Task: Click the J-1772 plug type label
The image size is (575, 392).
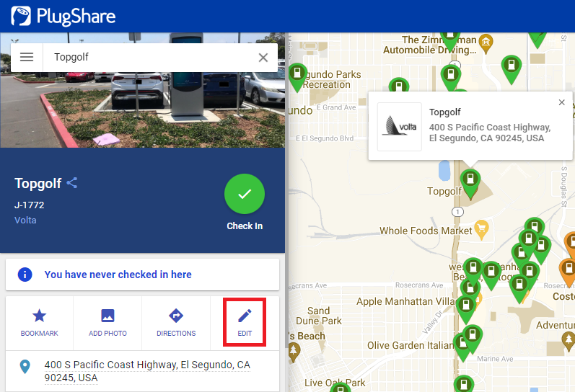Action: (x=30, y=205)
